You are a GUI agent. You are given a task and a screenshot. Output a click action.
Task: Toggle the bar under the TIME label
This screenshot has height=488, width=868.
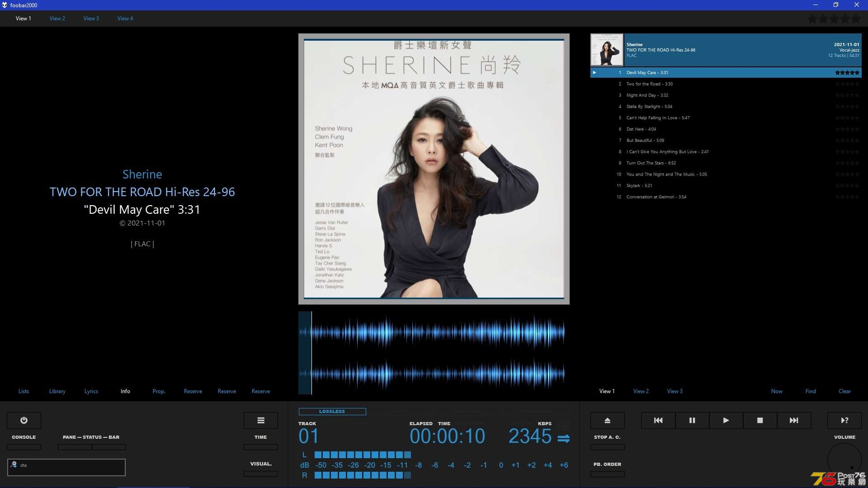coord(261,447)
